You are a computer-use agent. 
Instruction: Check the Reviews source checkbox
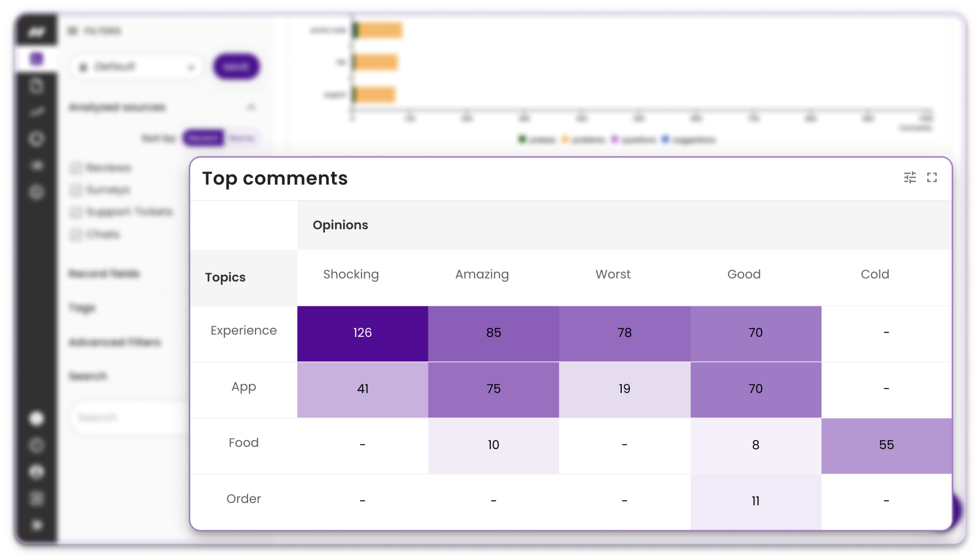(x=76, y=168)
